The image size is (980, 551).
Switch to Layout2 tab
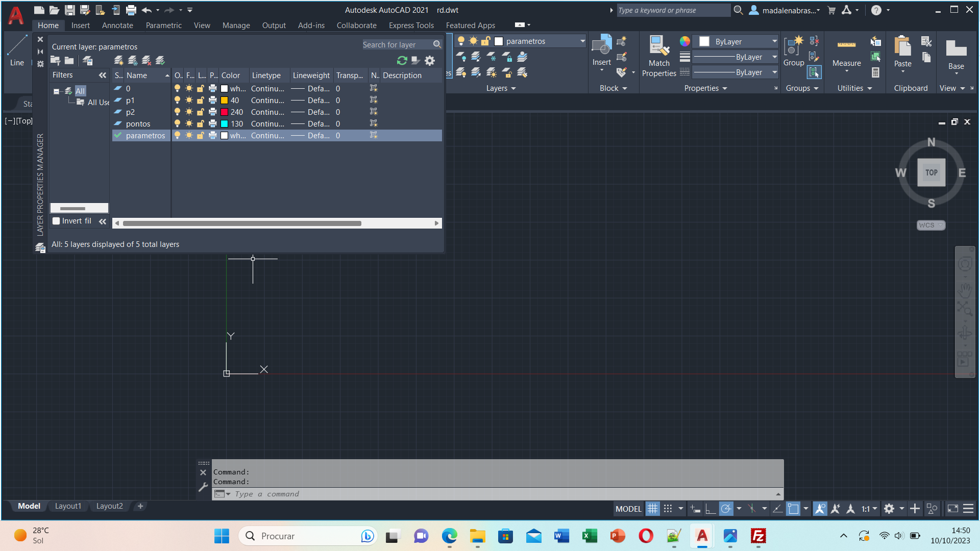click(x=110, y=506)
